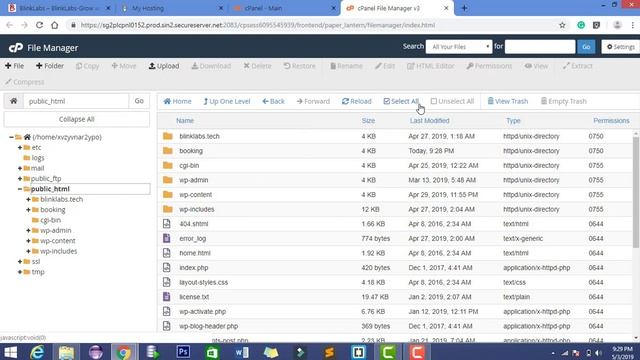
Task: Select the index.php file name
Action: (194, 268)
